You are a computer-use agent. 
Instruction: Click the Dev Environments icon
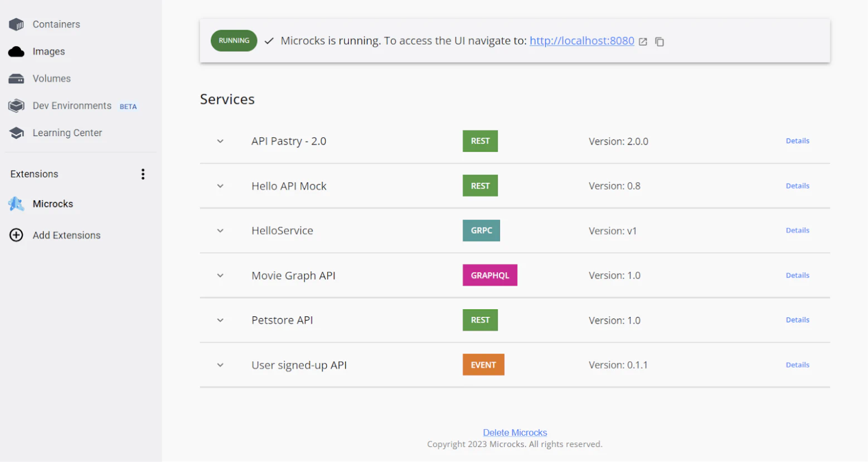(x=17, y=105)
